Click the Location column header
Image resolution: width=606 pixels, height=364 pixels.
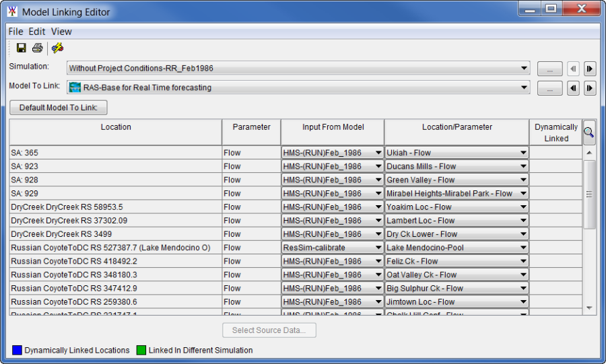click(116, 133)
